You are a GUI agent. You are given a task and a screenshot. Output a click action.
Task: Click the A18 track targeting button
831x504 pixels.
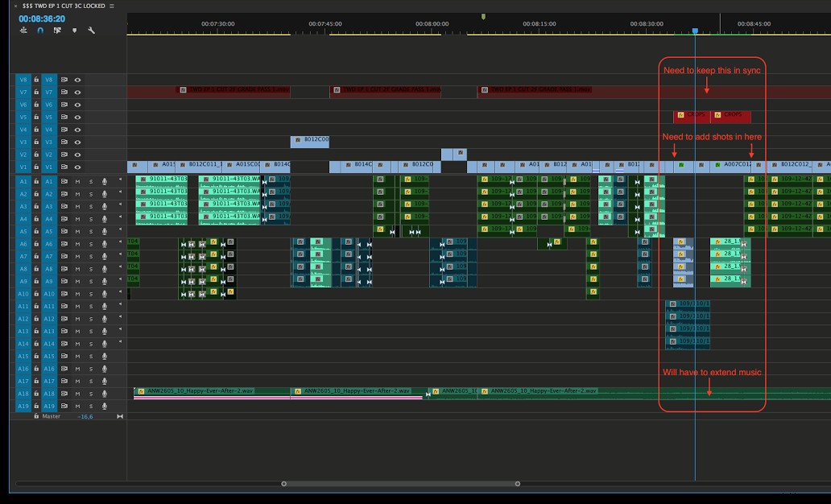pos(50,393)
